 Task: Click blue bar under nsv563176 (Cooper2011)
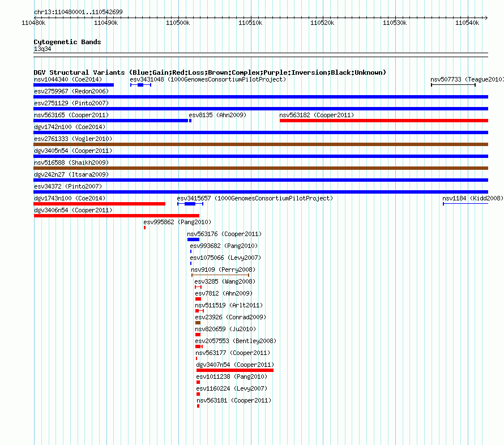pos(193,239)
